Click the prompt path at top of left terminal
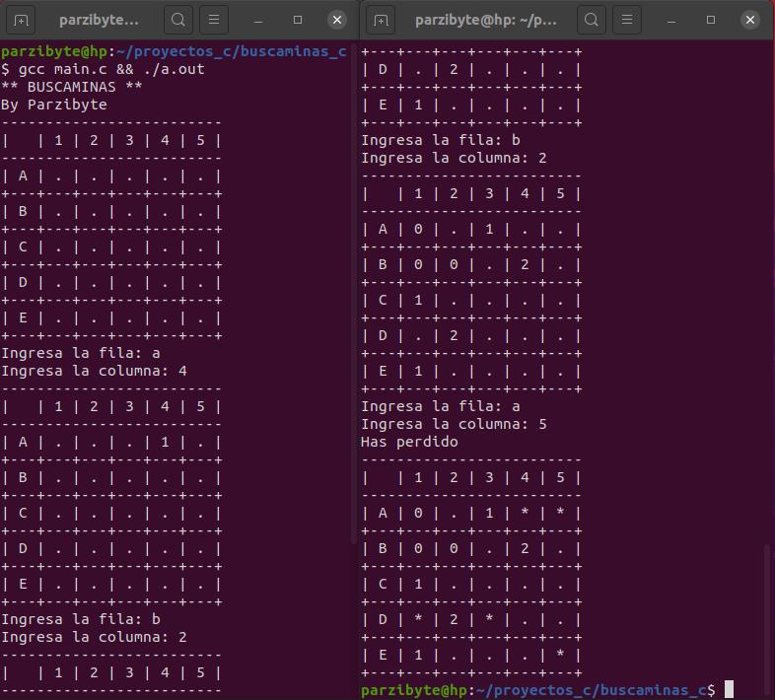The height and width of the screenshot is (700, 775). tap(232, 51)
